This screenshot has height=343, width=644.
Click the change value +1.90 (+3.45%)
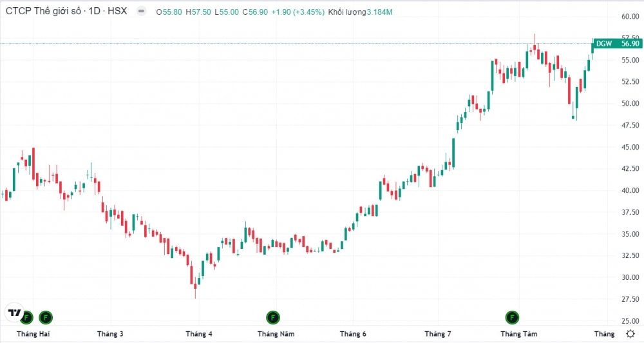[298, 12]
